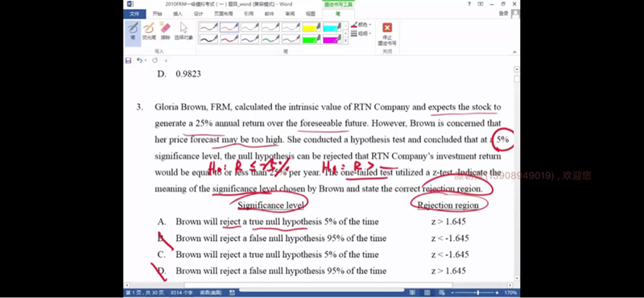Click Stop Inking red X button
This screenshot has width=644, height=298.
coord(387,34)
